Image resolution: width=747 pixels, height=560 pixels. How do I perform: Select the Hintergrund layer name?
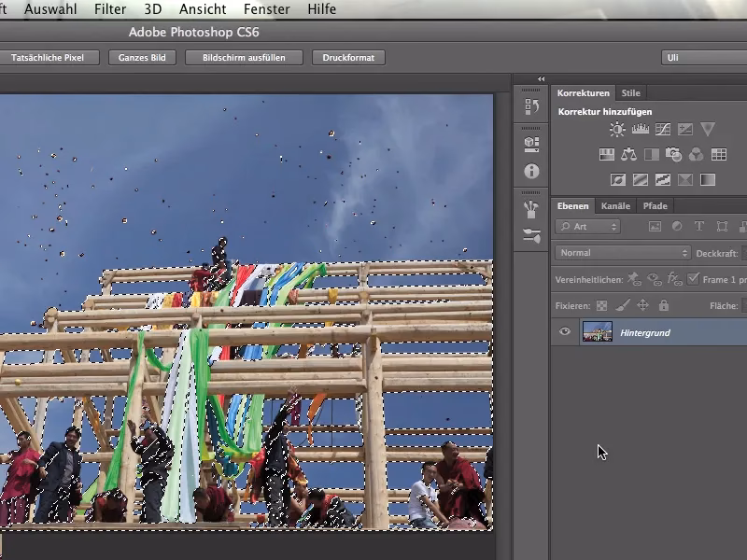point(645,333)
